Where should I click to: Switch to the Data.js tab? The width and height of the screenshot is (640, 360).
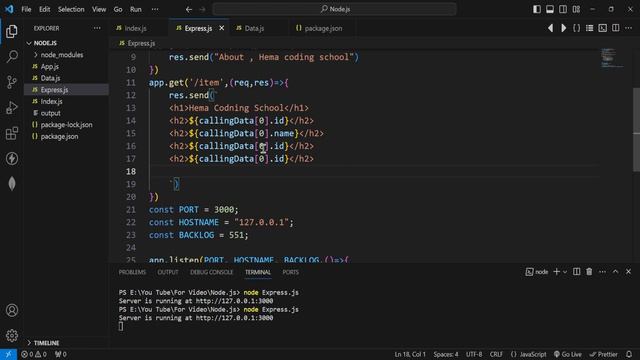click(255, 28)
